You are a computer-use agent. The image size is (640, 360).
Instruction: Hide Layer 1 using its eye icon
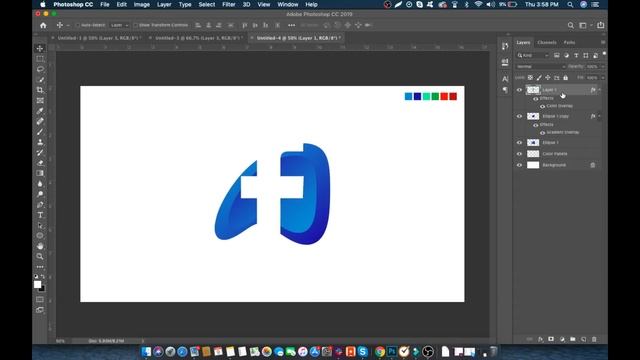[x=519, y=90]
